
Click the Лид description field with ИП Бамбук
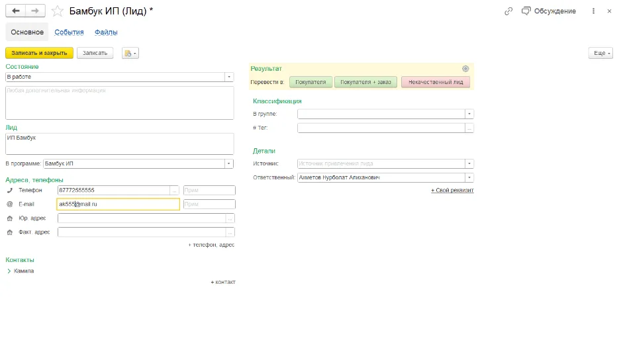point(120,144)
